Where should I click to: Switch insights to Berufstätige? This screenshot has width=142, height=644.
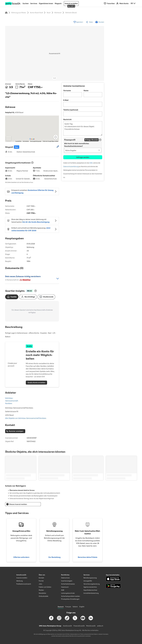(28, 297)
